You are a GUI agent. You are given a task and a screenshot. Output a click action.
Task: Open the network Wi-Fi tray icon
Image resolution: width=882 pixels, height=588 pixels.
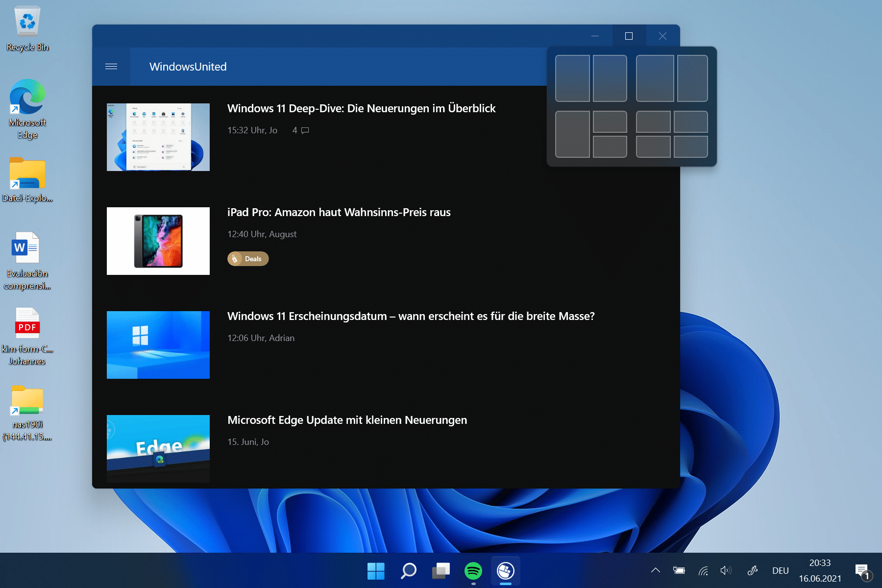coord(703,570)
